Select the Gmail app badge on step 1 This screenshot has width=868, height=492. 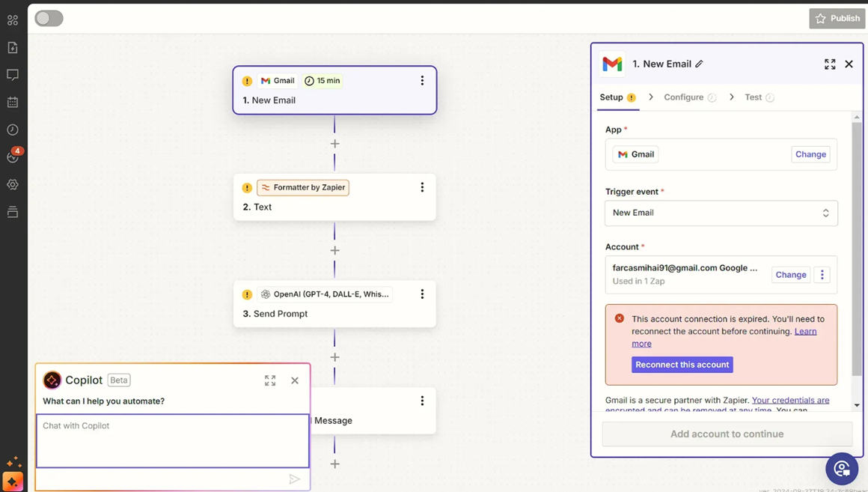278,81
